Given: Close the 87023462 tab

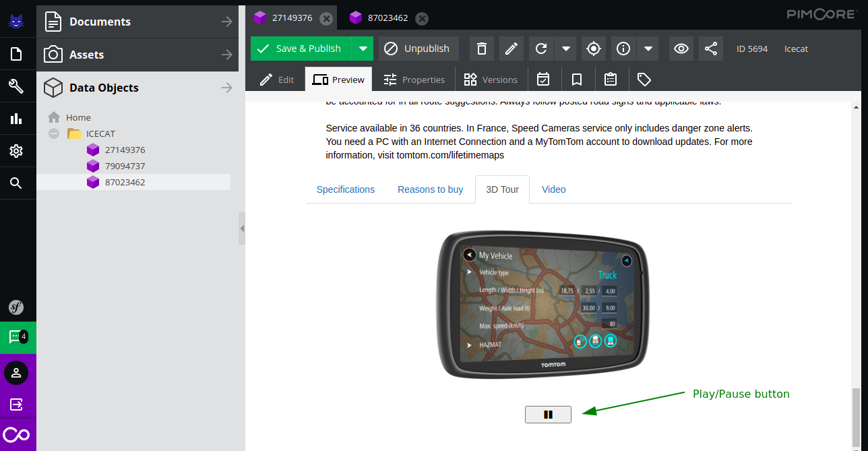Looking at the screenshot, I should click(422, 18).
